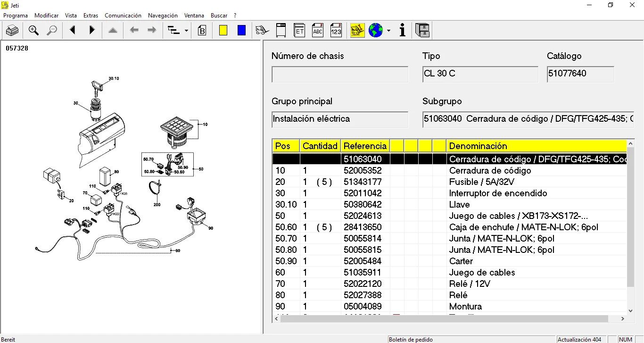
Task: Open the Extras menu
Action: [91, 16]
